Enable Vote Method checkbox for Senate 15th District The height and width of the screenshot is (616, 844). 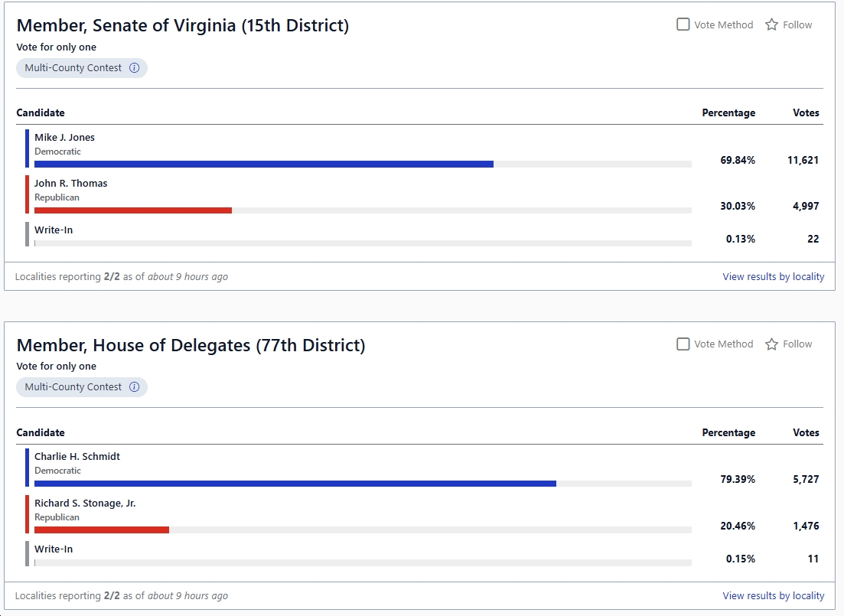point(683,24)
